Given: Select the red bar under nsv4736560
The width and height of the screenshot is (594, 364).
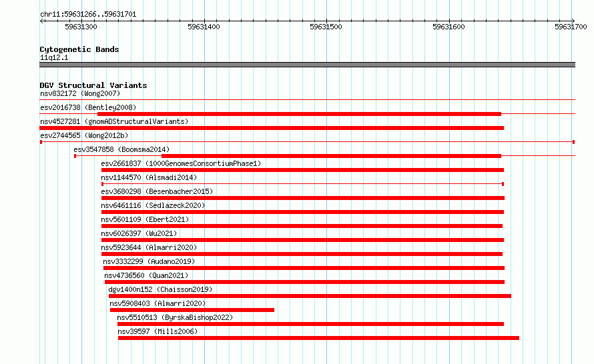Looking at the screenshot, I should point(304,282).
